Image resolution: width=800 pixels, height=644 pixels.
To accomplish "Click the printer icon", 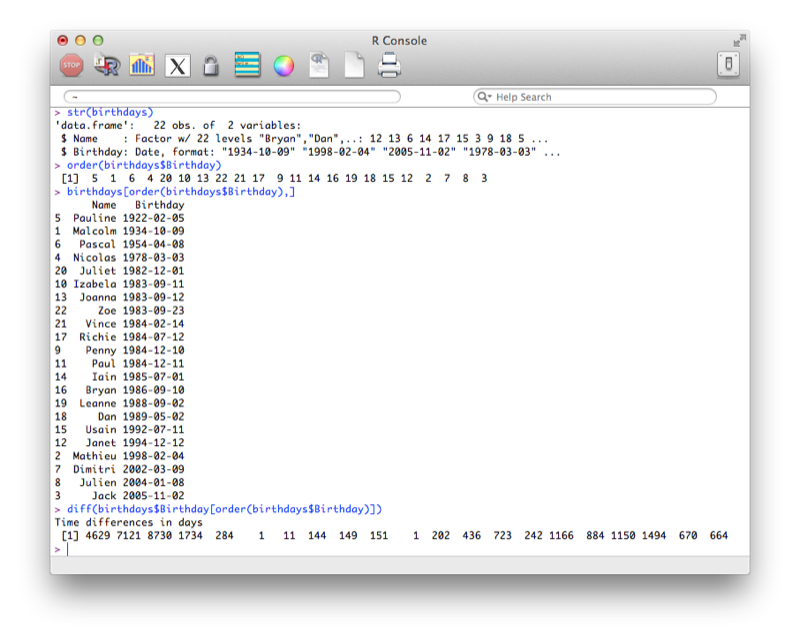I will click(389, 65).
